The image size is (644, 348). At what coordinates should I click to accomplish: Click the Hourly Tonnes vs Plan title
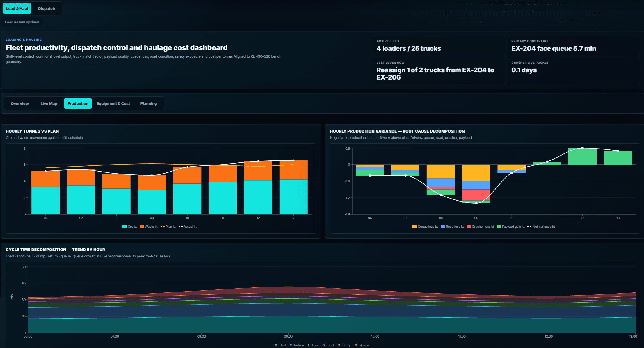32,131
